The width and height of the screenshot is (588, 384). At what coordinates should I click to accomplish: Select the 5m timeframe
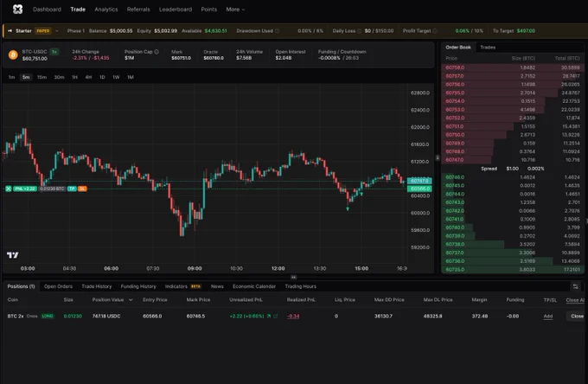coord(26,77)
